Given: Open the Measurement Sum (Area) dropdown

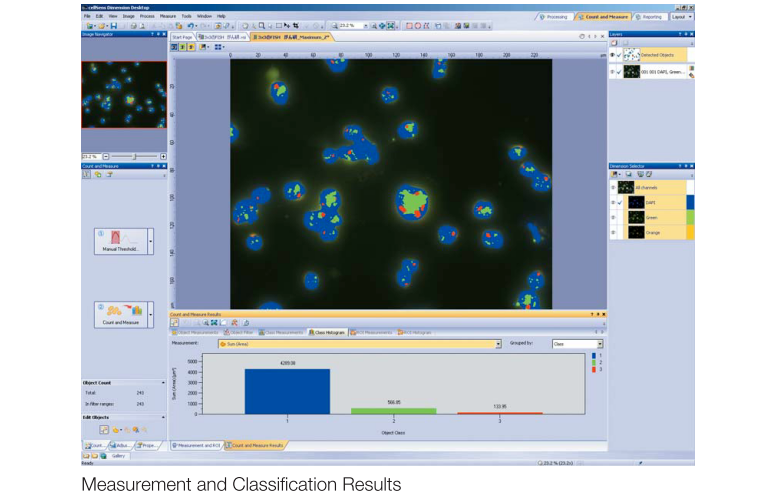Looking at the screenshot, I should click(498, 343).
